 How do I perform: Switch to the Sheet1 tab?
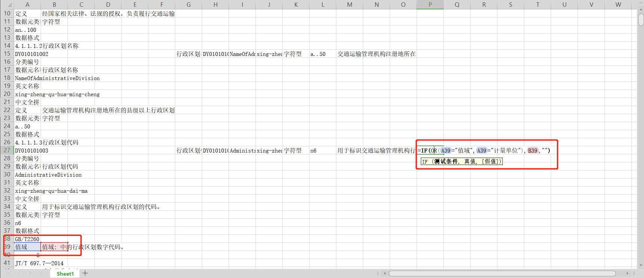pyautogui.click(x=65, y=274)
